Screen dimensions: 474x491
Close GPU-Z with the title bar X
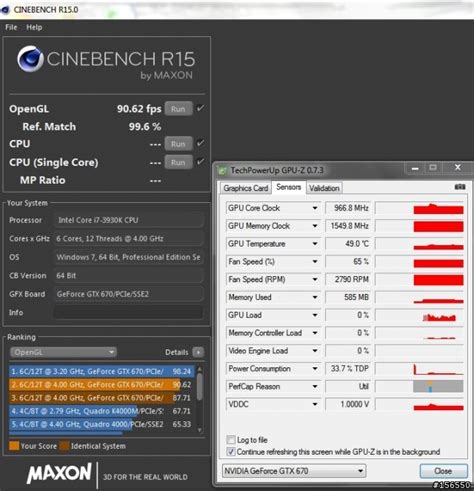pyautogui.click(x=458, y=168)
